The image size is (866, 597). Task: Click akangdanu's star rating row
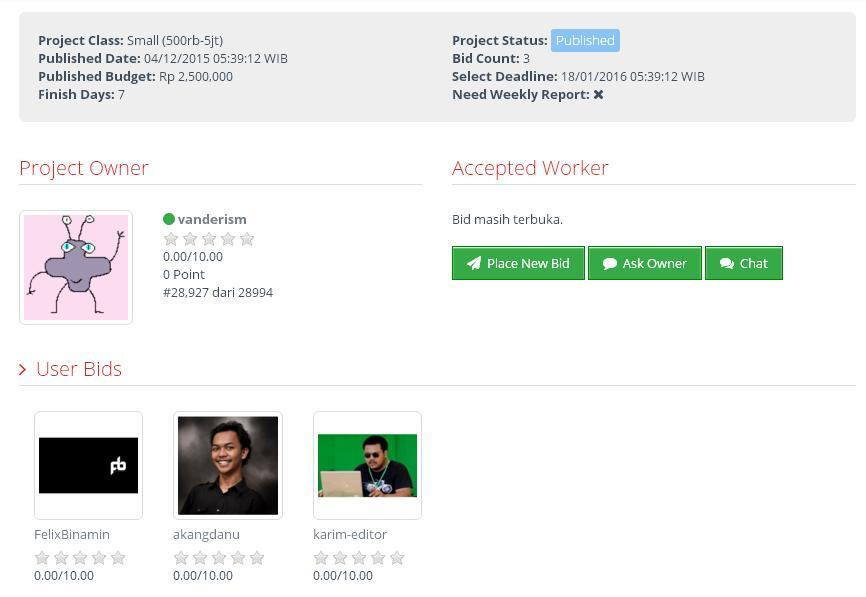pos(219,558)
